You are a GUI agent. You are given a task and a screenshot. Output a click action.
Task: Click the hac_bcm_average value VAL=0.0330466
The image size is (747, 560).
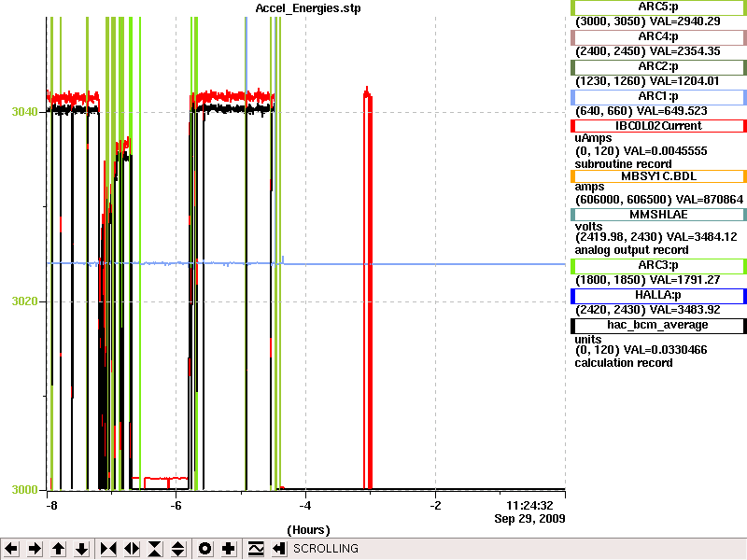[x=666, y=350]
